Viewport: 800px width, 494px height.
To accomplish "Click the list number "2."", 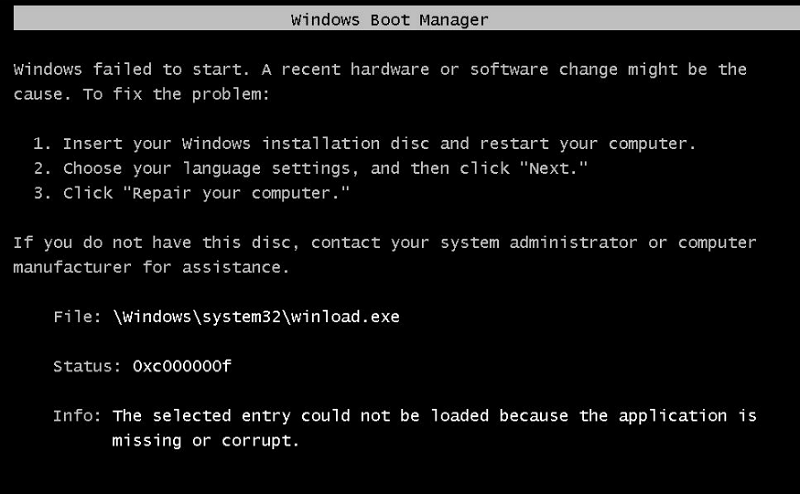I will click(x=43, y=168).
